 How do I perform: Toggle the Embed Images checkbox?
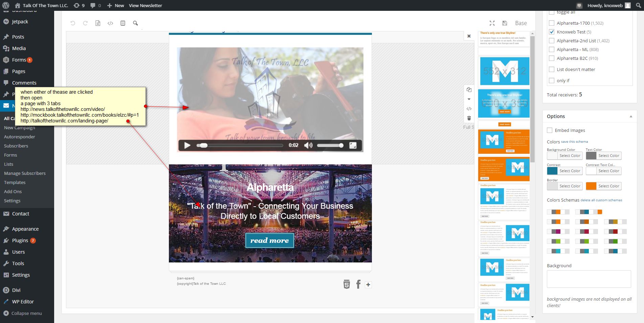coord(550,130)
